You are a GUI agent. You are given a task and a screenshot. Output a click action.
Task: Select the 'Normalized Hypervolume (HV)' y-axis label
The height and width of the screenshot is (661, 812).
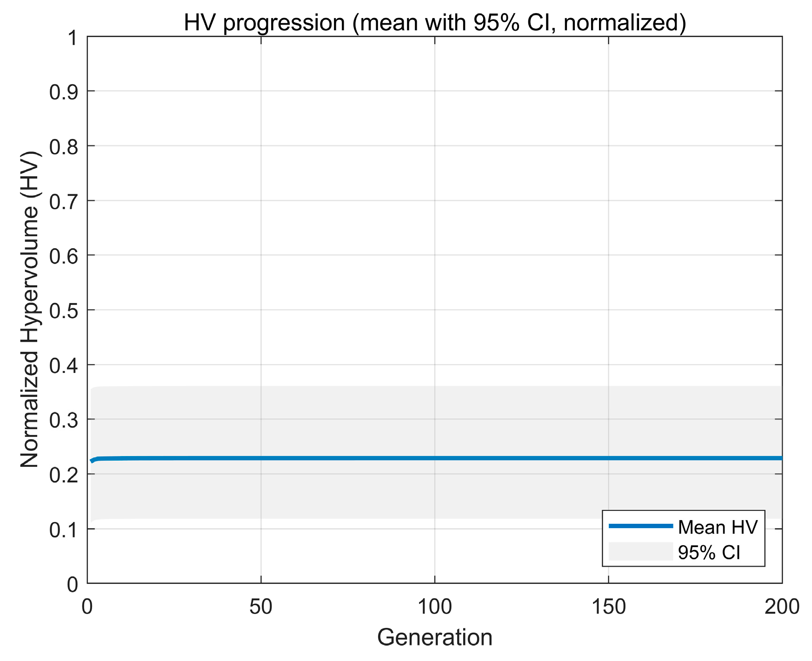pos(30,309)
